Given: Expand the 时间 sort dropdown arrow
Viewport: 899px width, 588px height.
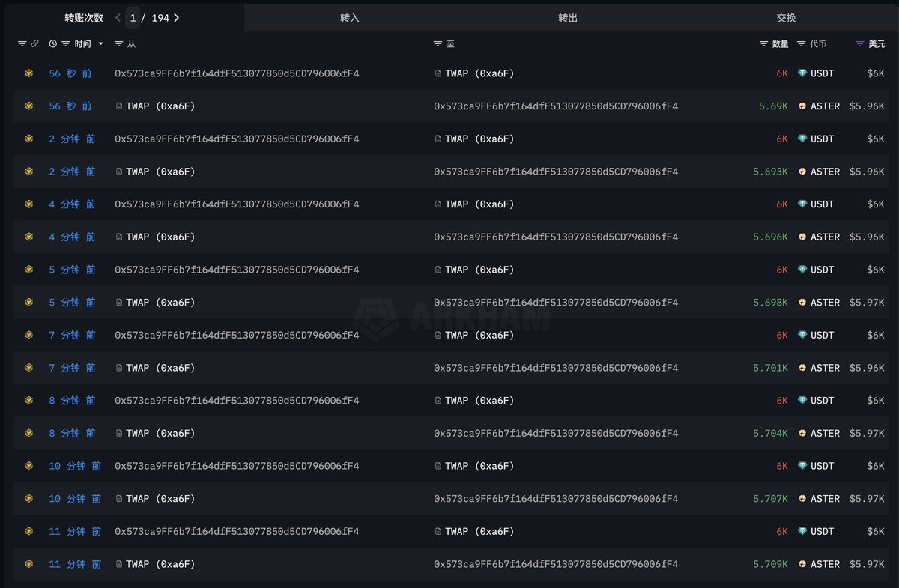Looking at the screenshot, I should pyautogui.click(x=100, y=44).
